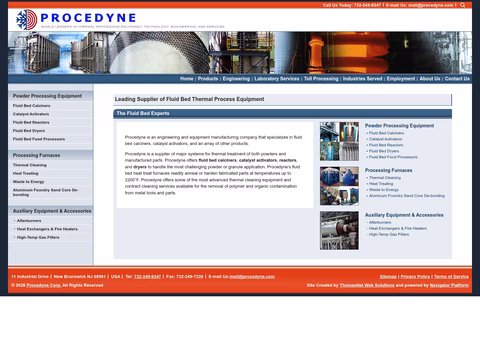
Task: Click Thermal Cleaning in content panel list
Action: (x=385, y=178)
